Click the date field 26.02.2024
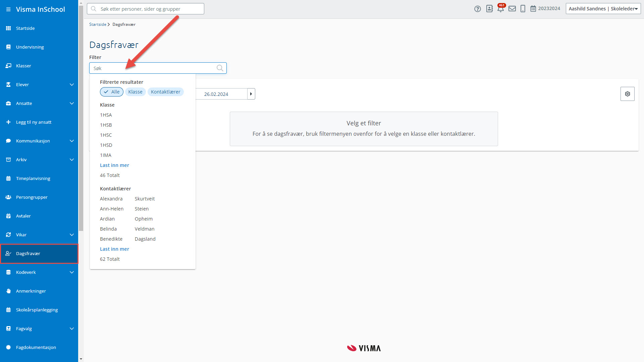 [x=221, y=94]
